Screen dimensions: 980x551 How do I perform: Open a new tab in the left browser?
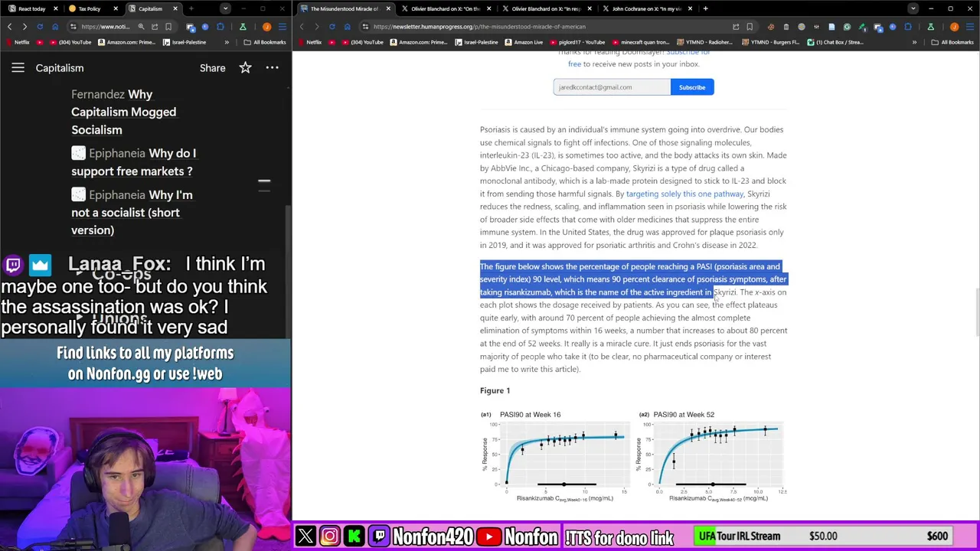pyautogui.click(x=191, y=8)
